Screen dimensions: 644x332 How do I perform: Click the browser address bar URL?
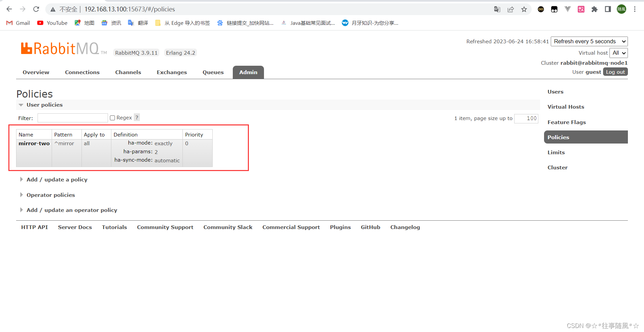point(129,9)
